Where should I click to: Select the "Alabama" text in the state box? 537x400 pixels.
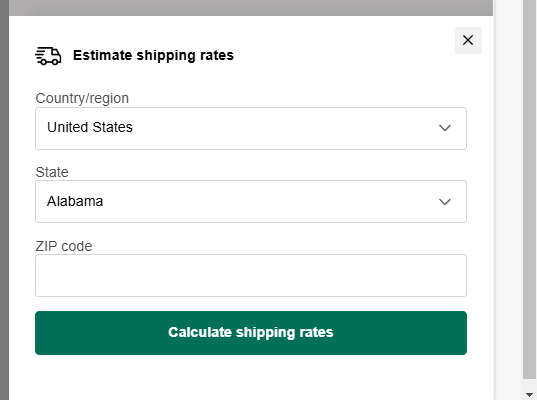click(x=75, y=201)
